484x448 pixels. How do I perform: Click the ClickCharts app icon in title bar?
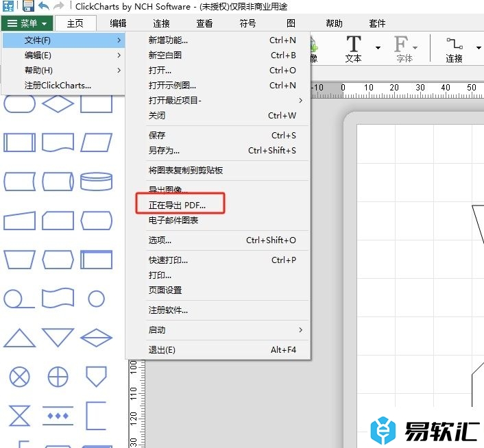click(8, 5)
